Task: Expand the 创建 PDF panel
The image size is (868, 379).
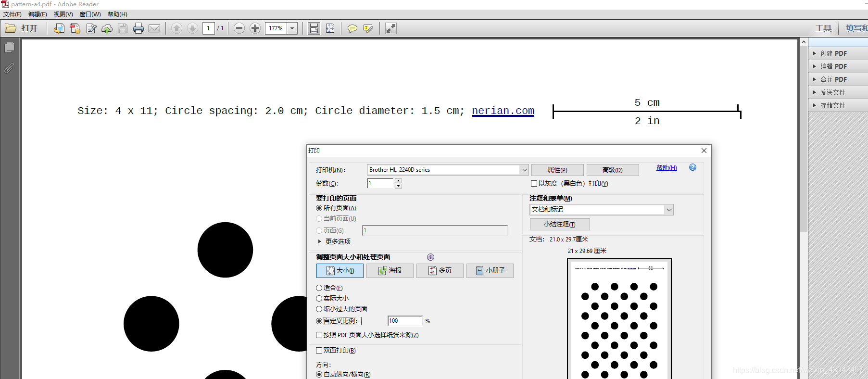Action: [x=839, y=53]
